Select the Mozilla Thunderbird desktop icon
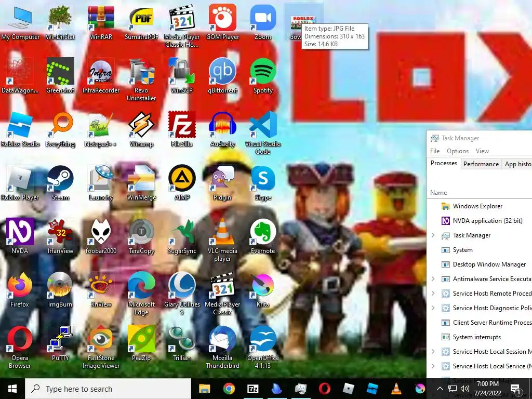This screenshot has width=532, height=399. [222, 347]
